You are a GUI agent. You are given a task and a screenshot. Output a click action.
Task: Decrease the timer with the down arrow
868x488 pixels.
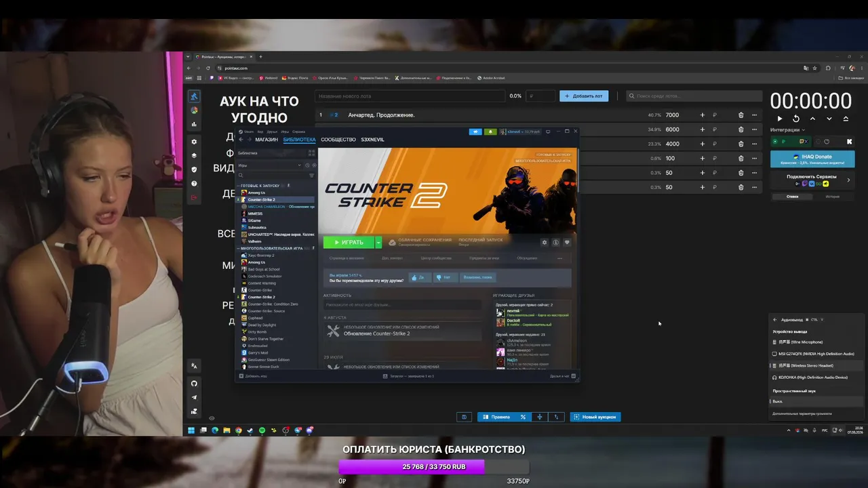[829, 119]
